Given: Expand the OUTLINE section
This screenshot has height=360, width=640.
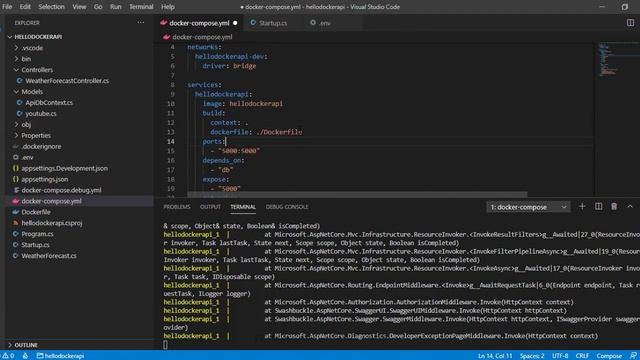Looking at the screenshot, I should [x=26, y=345].
